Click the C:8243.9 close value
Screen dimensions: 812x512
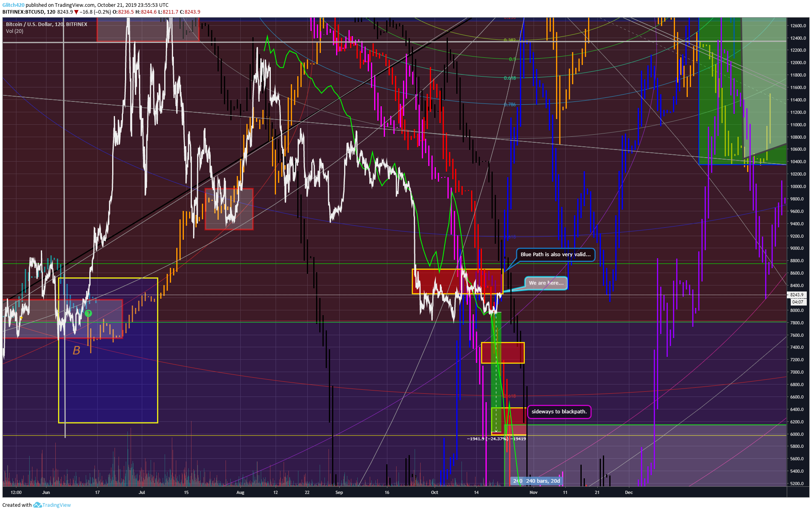(x=190, y=12)
